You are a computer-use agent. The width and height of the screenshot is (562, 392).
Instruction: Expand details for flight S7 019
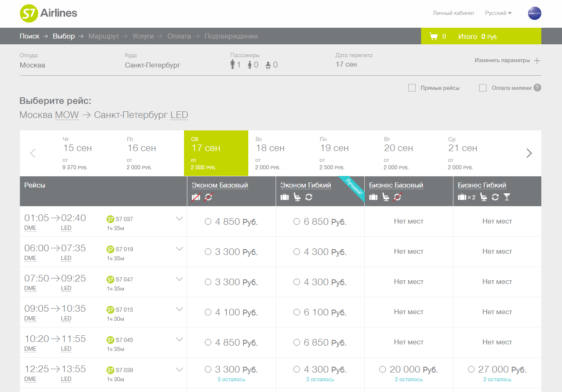coord(179,249)
